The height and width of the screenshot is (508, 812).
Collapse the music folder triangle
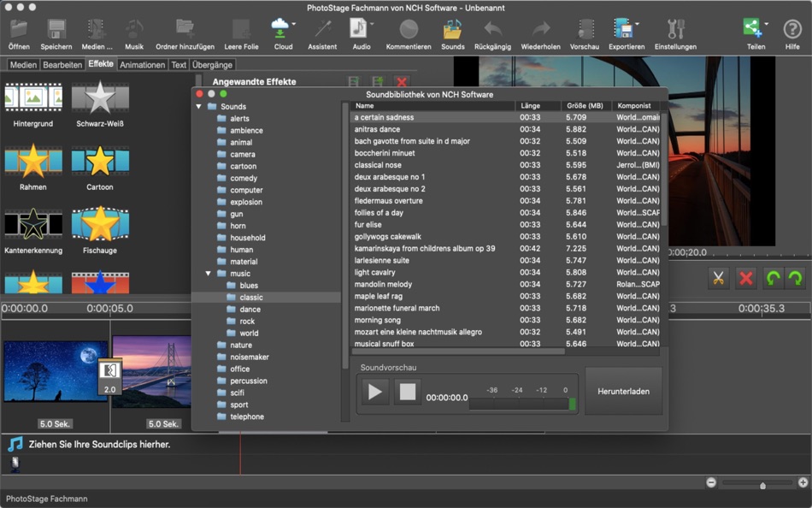(209, 273)
